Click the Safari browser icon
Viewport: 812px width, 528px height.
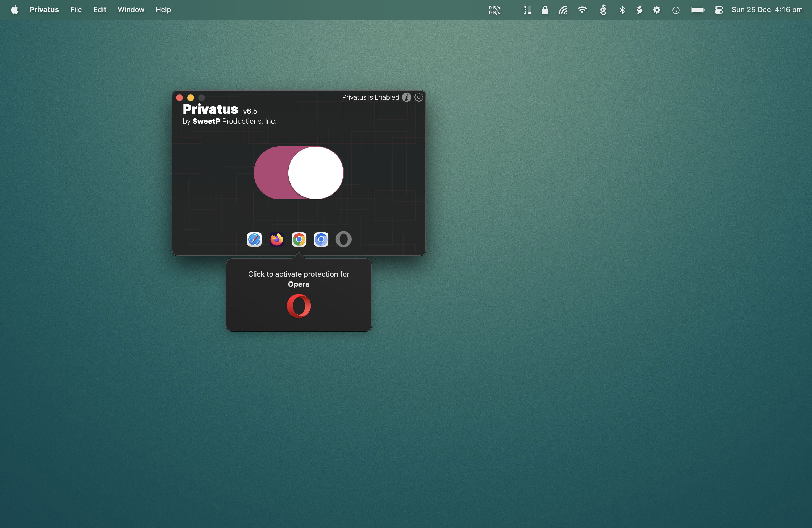pos(254,239)
